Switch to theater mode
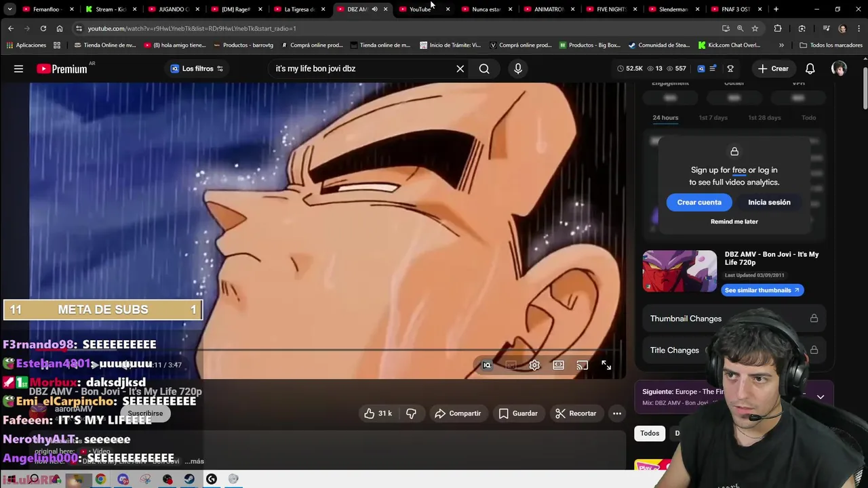The width and height of the screenshot is (868, 488). [558, 365]
